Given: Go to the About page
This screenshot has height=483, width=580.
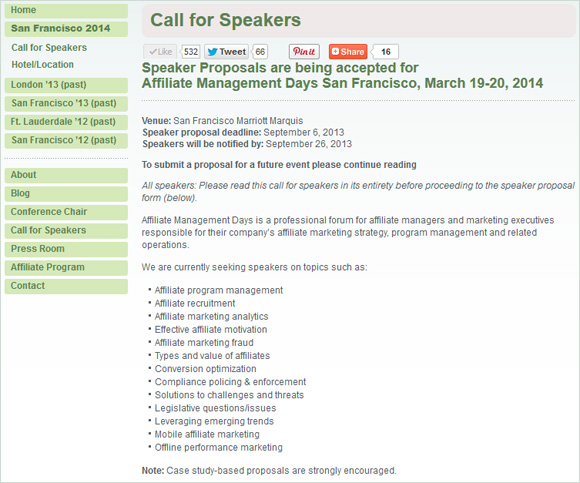Looking at the screenshot, I should click(x=66, y=175).
